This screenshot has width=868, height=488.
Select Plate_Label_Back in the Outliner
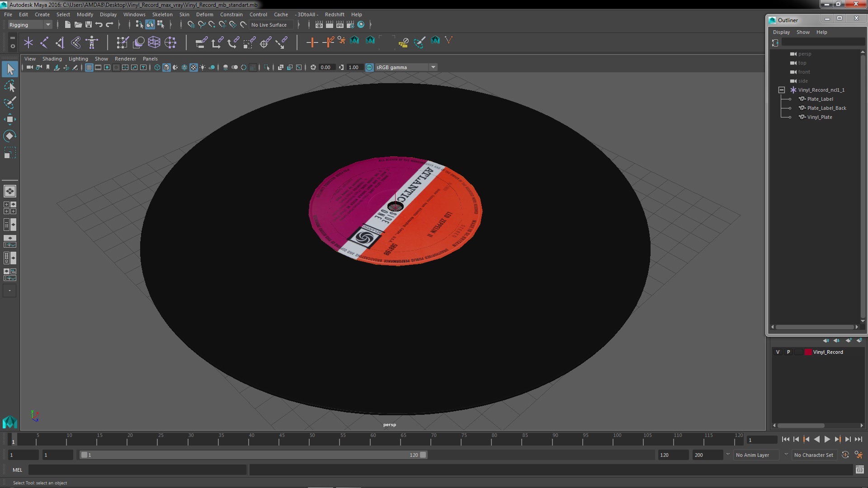click(826, 108)
